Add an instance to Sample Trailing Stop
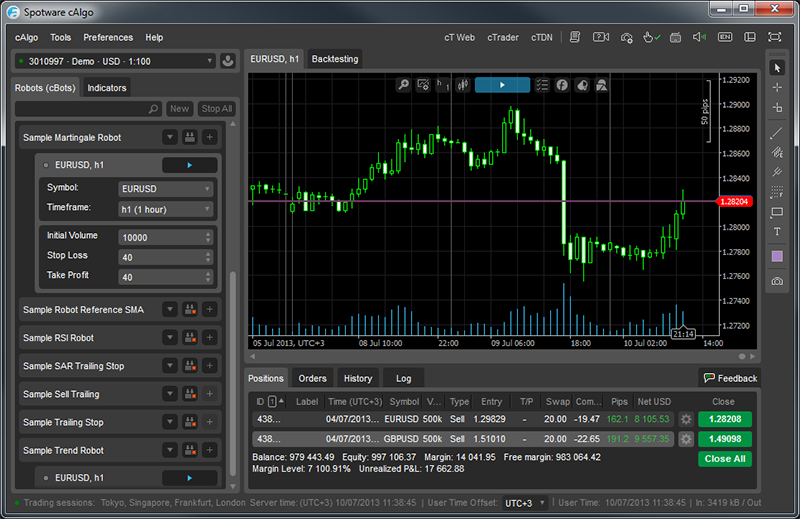Screen dimensions: 800x519 click(209, 422)
